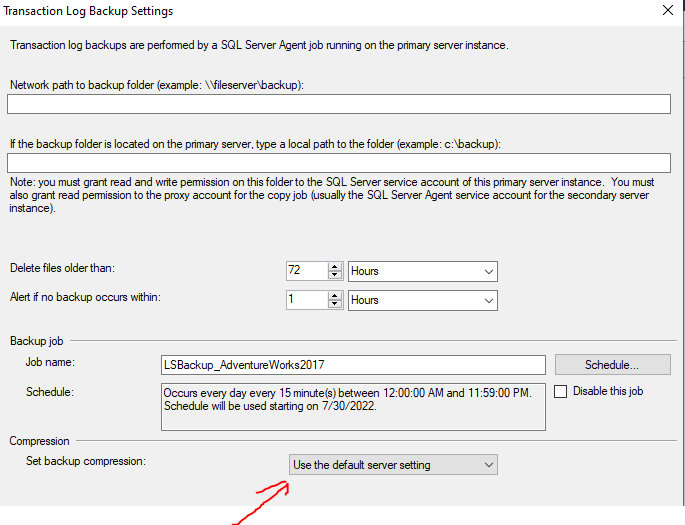
Task: Click the Alert if no backup number field
Action: pyautogui.click(x=307, y=300)
